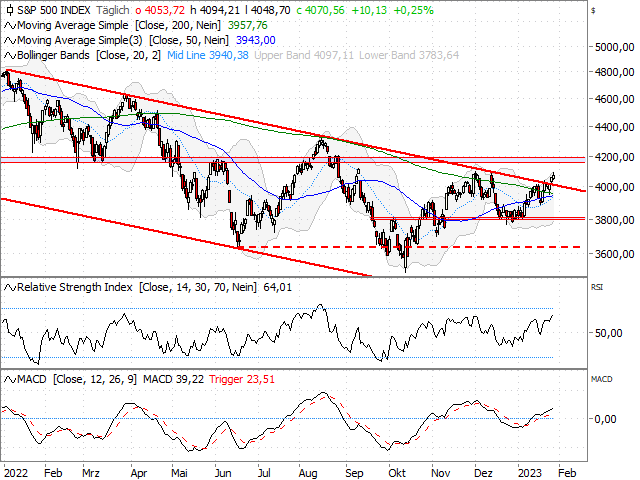
Task: Click the RSI axis title
Action: pyautogui.click(x=597, y=288)
